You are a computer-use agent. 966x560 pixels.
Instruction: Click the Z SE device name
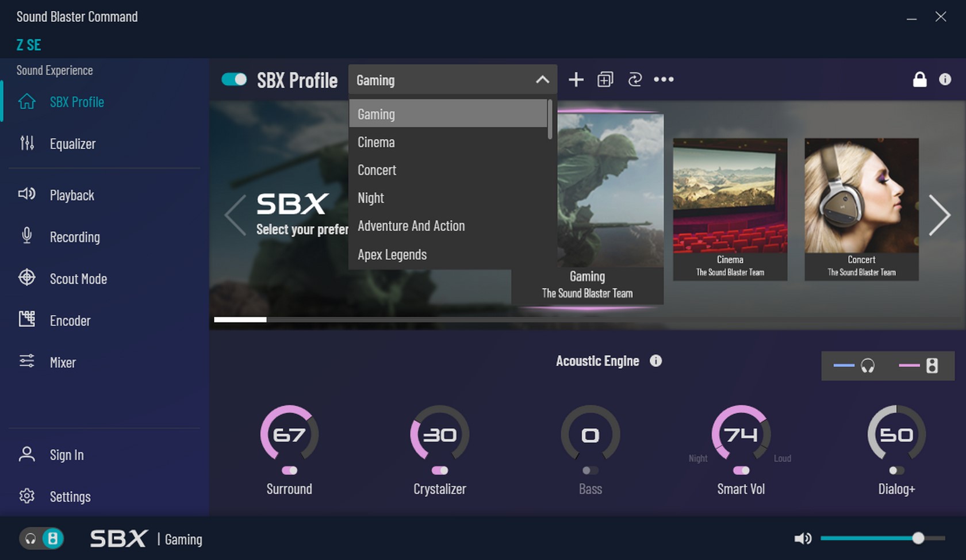[29, 45]
